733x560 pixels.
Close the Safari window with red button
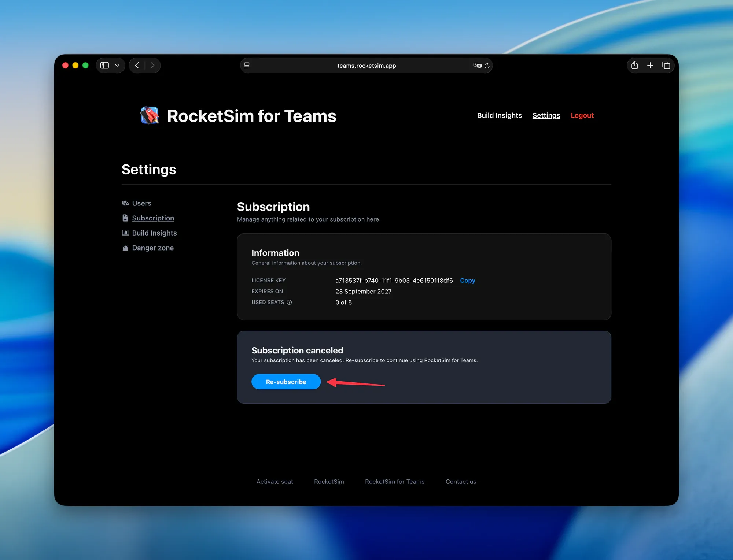66,65
